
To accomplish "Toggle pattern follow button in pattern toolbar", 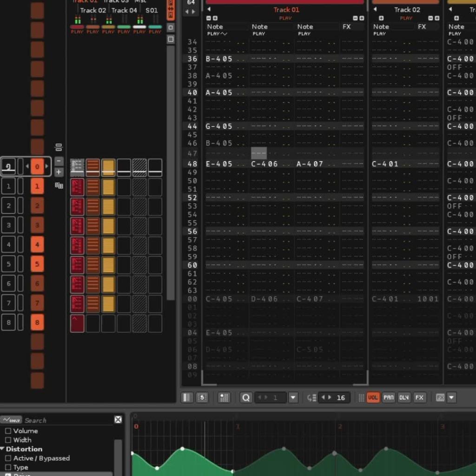I will tap(187, 397).
